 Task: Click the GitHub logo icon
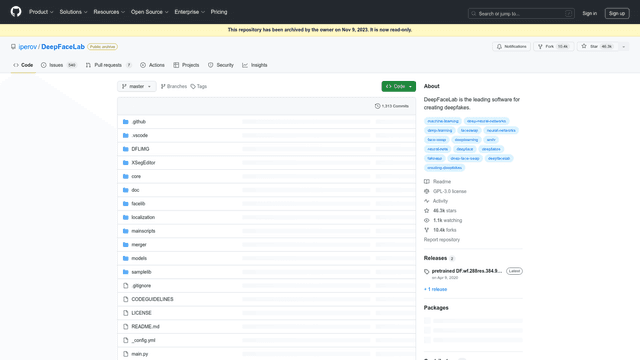[16, 11]
